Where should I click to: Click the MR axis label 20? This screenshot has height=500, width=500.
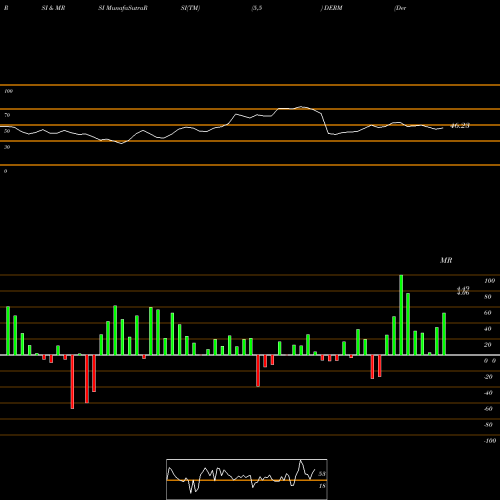point(488,345)
